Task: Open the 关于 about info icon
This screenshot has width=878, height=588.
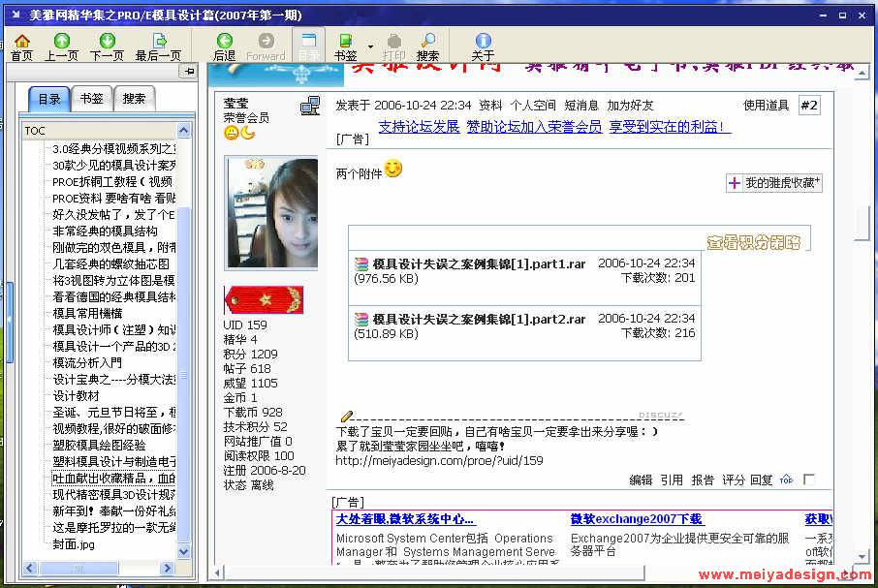Action: pyautogui.click(x=483, y=46)
